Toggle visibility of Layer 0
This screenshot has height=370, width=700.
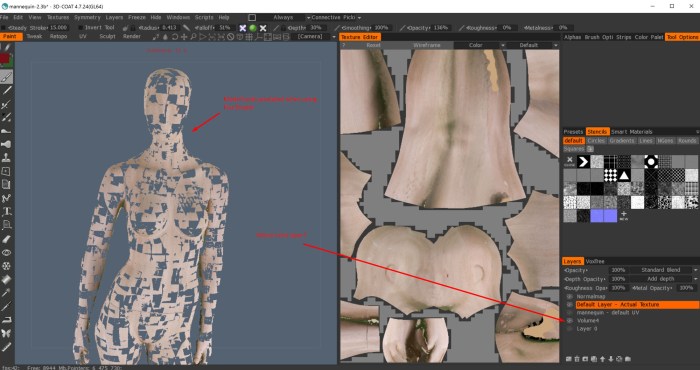[570, 328]
